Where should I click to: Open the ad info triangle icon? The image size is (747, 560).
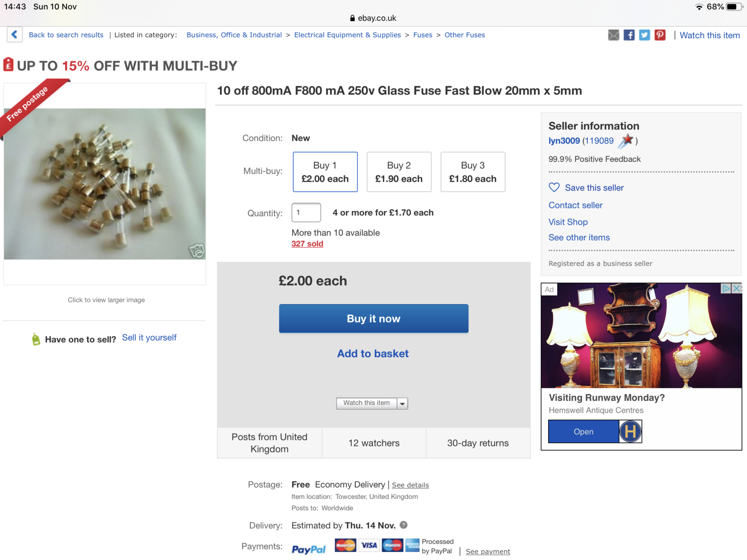[726, 288]
